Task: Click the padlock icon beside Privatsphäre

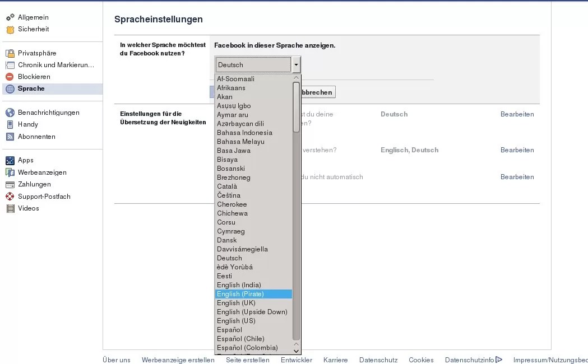Action: click(10, 53)
